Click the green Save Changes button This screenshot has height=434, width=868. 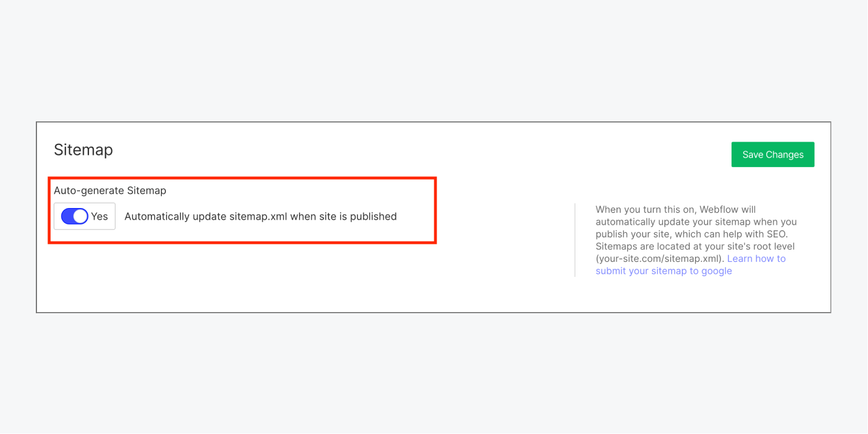click(773, 154)
